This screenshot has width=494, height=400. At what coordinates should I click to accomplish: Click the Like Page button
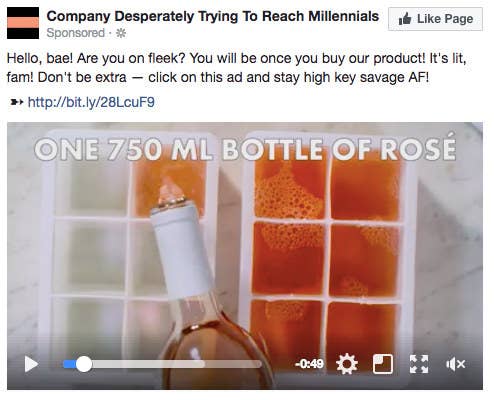[x=435, y=19]
